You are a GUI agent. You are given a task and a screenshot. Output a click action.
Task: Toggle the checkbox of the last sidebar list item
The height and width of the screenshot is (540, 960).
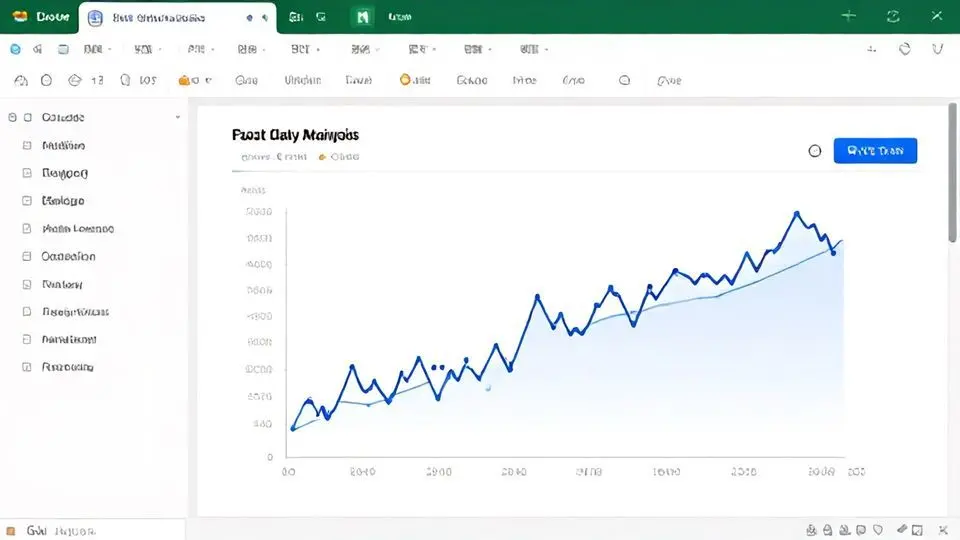tap(28, 367)
